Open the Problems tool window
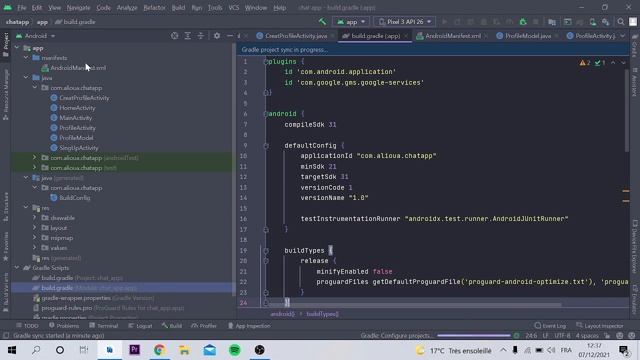 click(64, 326)
